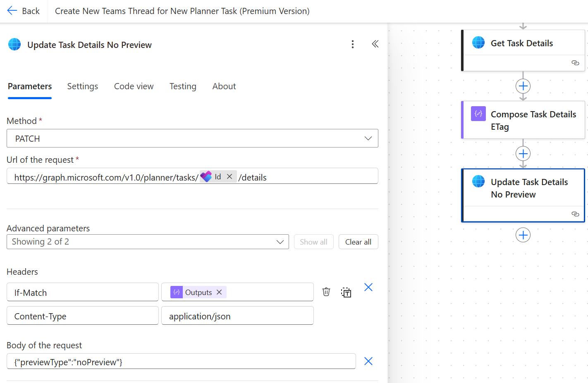Open the Parameters tab
This screenshot has width=588, height=383.
[30, 86]
